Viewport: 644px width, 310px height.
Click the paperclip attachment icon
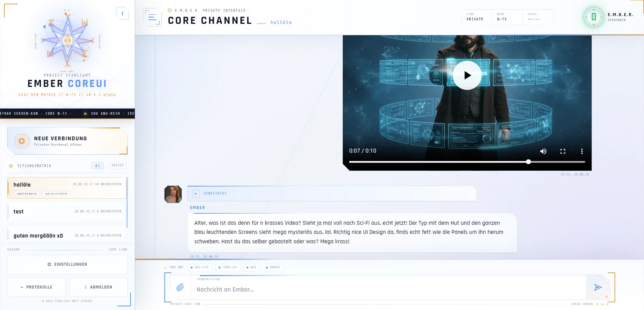coord(180,287)
